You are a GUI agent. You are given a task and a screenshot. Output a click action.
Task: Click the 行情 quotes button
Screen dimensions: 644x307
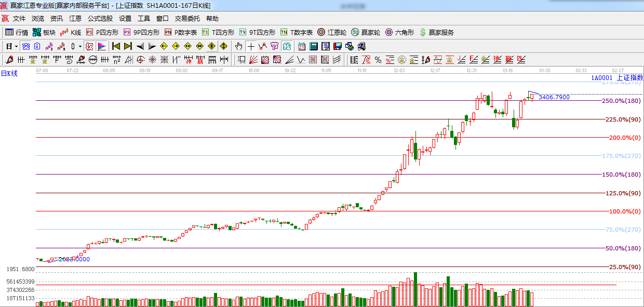click(17, 32)
